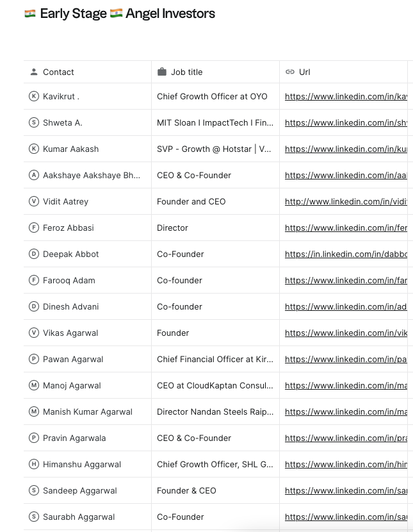Image resolution: width=413 pixels, height=532 pixels.
Task: Open the Contact column header menu
Action: click(x=58, y=72)
